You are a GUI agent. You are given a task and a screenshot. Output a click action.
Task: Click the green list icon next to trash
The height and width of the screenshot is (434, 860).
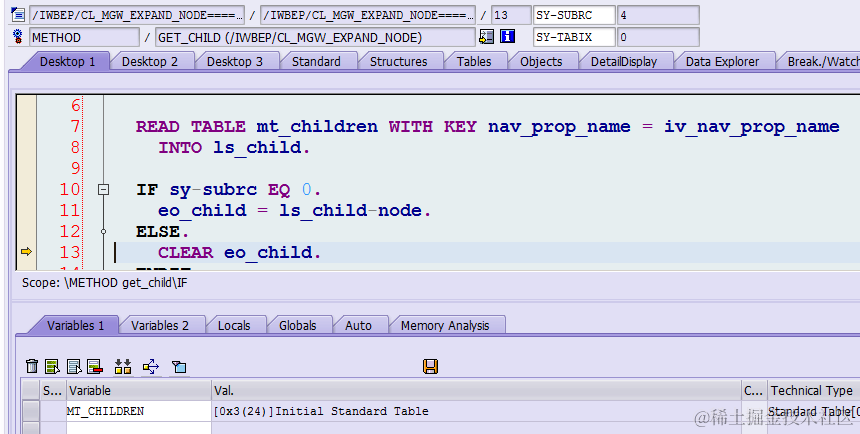52,366
